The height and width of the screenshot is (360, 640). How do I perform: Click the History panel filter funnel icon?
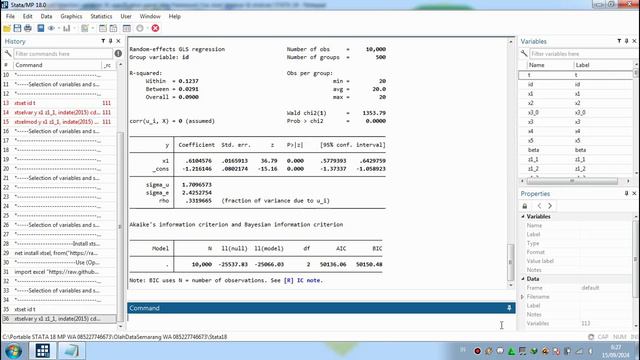pos(103,41)
